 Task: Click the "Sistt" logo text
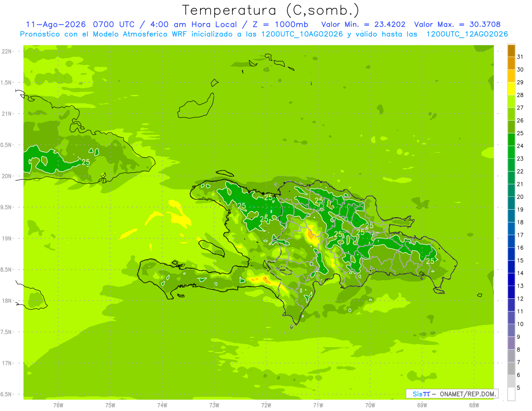(x=421, y=394)
